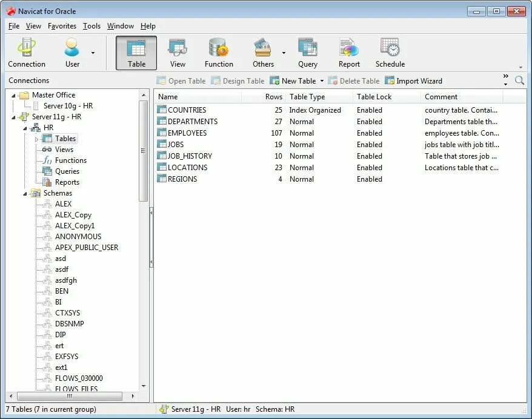532x419 pixels.
Task: Click the Delete Table button
Action: (x=353, y=81)
